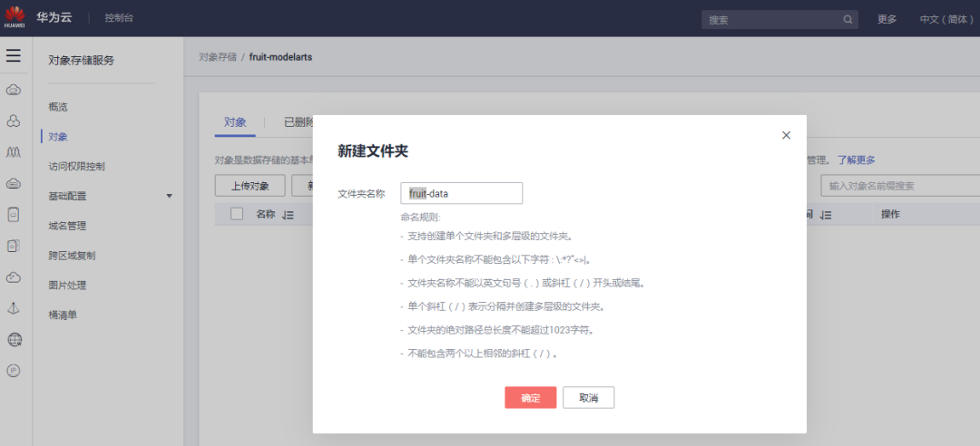
Task: Open 访问权限控制 in the sidebar
Action: point(77,166)
